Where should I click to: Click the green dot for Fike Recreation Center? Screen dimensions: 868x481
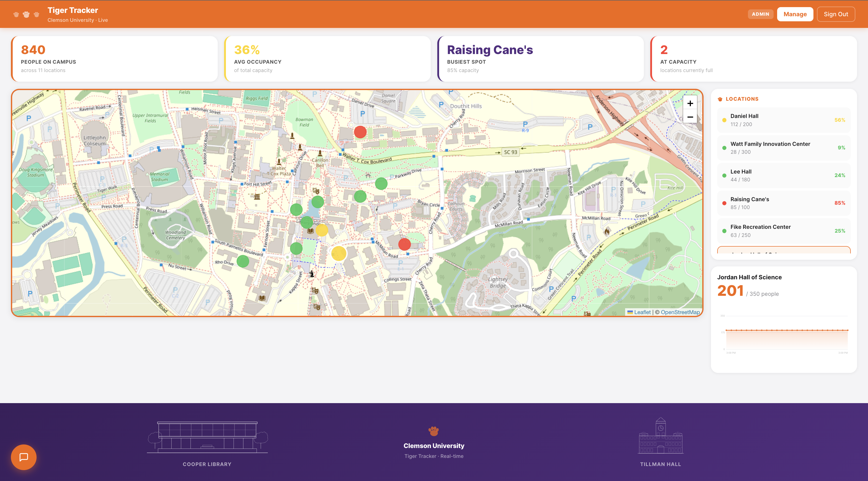724,231
